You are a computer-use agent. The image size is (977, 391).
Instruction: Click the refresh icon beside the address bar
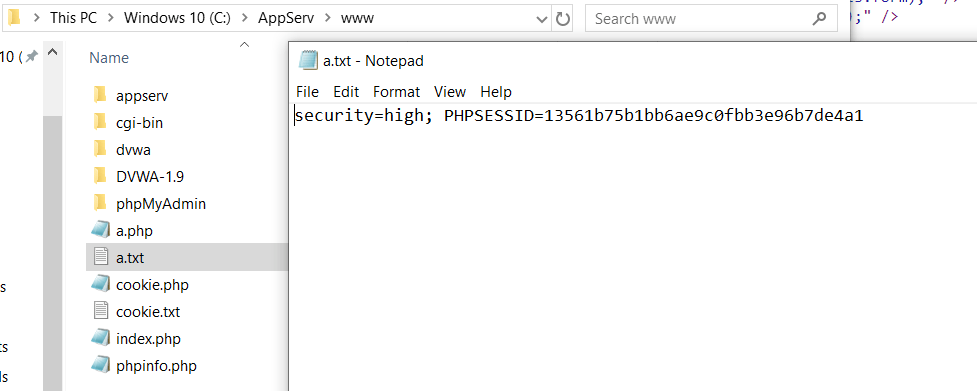(563, 19)
